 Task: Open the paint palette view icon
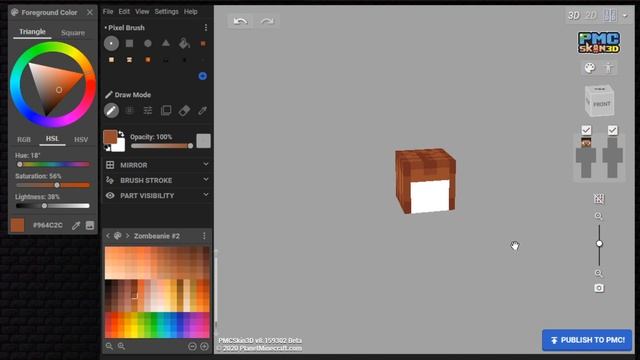point(590,68)
